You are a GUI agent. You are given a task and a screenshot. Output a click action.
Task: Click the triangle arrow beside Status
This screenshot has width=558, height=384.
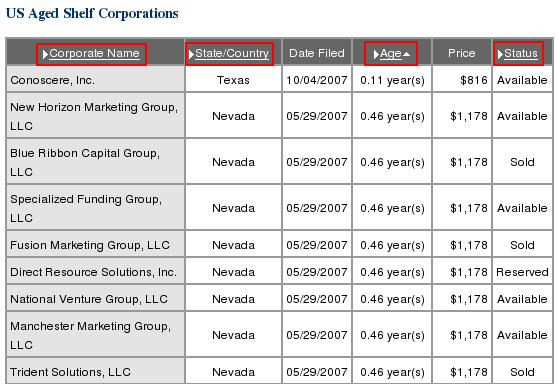tap(500, 54)
